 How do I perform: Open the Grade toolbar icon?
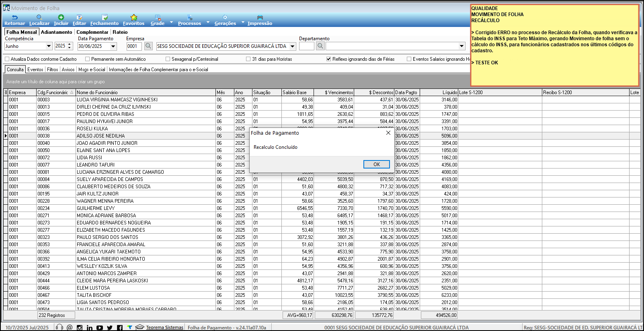158,17
